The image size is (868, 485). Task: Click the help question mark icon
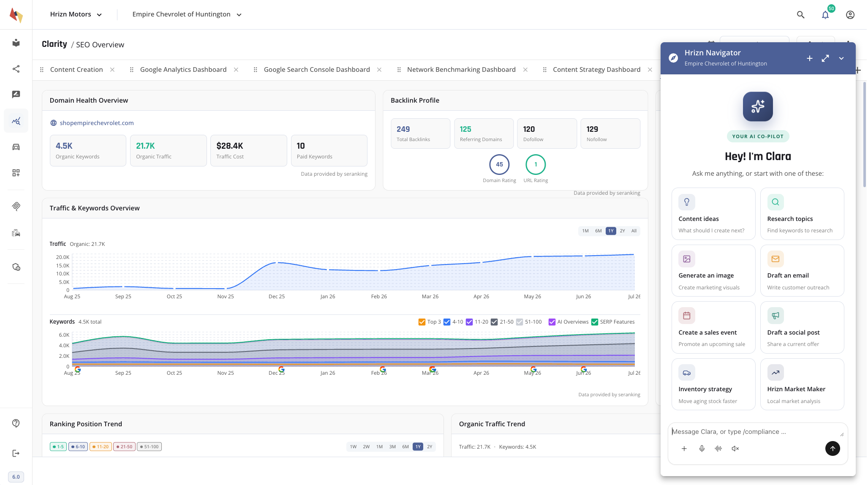click(x=16, y=423)
